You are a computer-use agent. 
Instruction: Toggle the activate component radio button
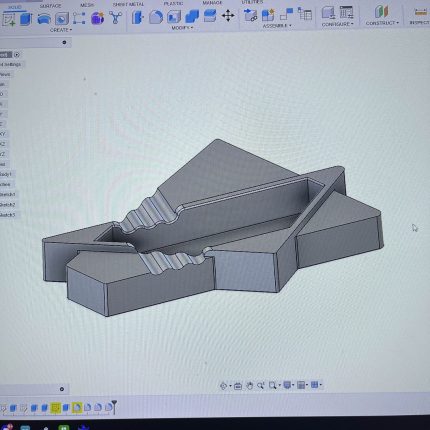coord(17,55)
